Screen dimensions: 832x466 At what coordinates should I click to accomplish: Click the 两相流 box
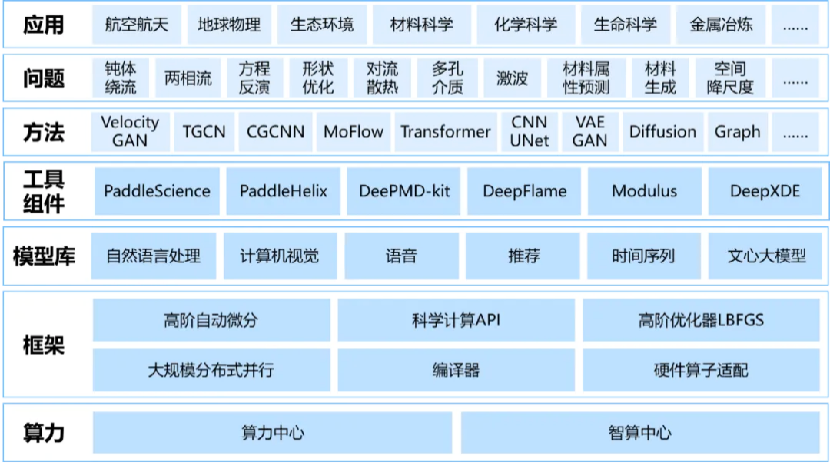click(188, 78)
